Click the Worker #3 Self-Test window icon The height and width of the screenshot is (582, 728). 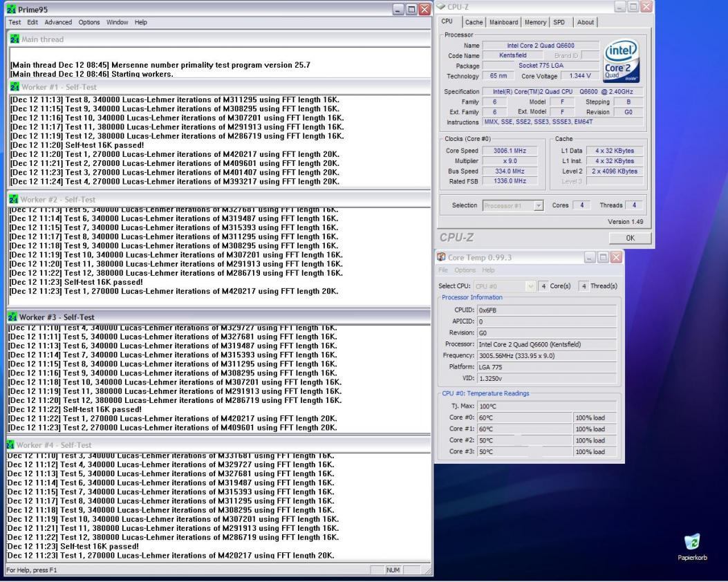tap(12, 317)
